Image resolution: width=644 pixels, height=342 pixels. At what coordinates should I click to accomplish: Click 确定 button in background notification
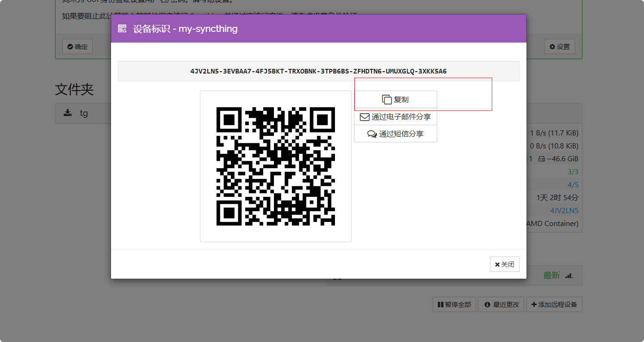[77, 47]
